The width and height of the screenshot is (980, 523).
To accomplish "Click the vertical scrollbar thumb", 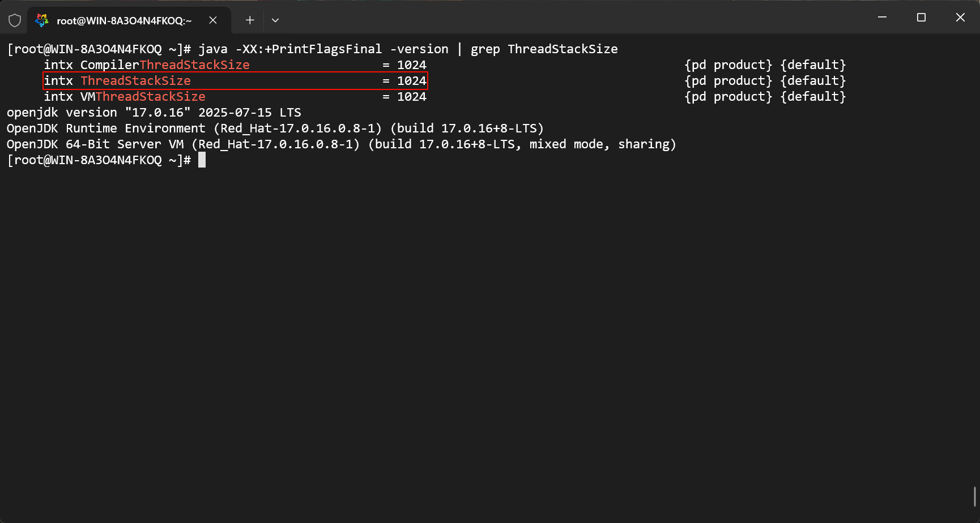I will tap(975, 497).
